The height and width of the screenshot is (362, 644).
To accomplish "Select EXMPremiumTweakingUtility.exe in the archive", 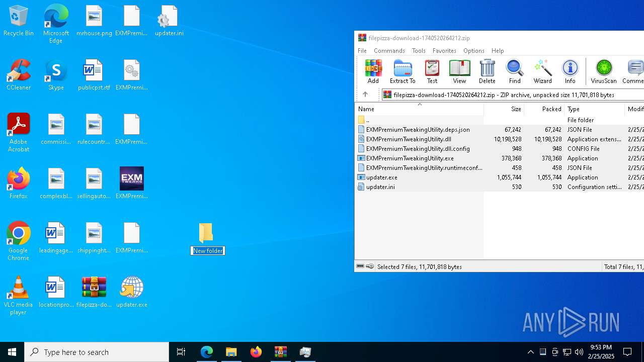I will point(499,158).
